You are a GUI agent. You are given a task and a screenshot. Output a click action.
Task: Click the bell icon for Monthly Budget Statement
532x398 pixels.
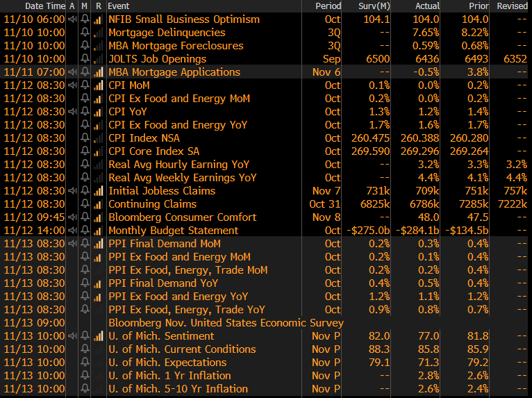[x=85, y=231]
